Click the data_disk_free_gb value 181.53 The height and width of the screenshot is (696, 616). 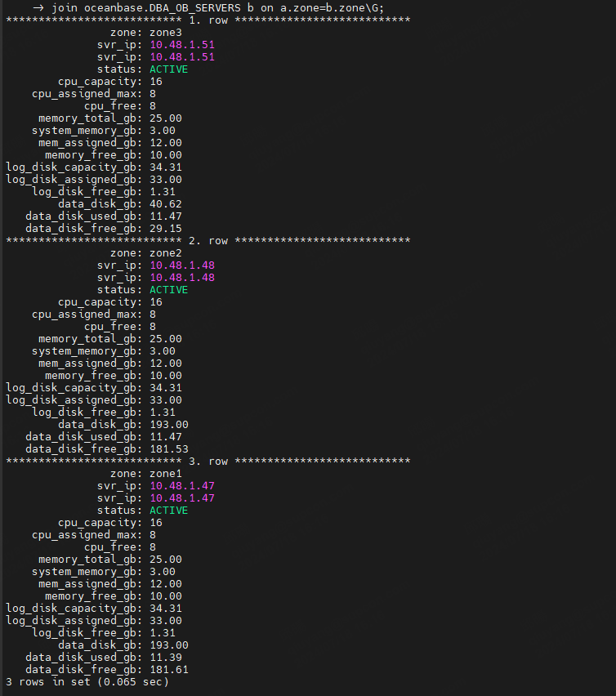[168, 449]
